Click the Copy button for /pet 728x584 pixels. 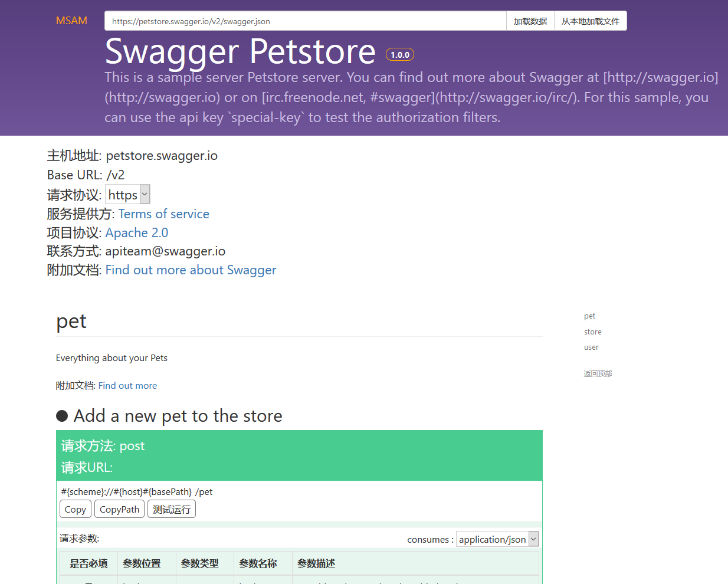pos(76,509)
